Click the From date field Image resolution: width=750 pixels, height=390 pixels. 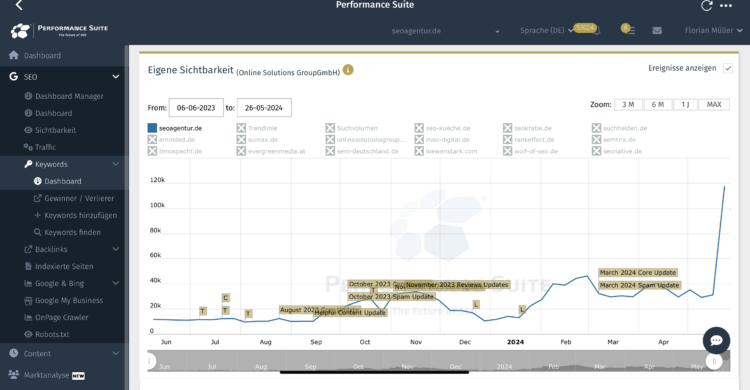[x=196, y=108]
